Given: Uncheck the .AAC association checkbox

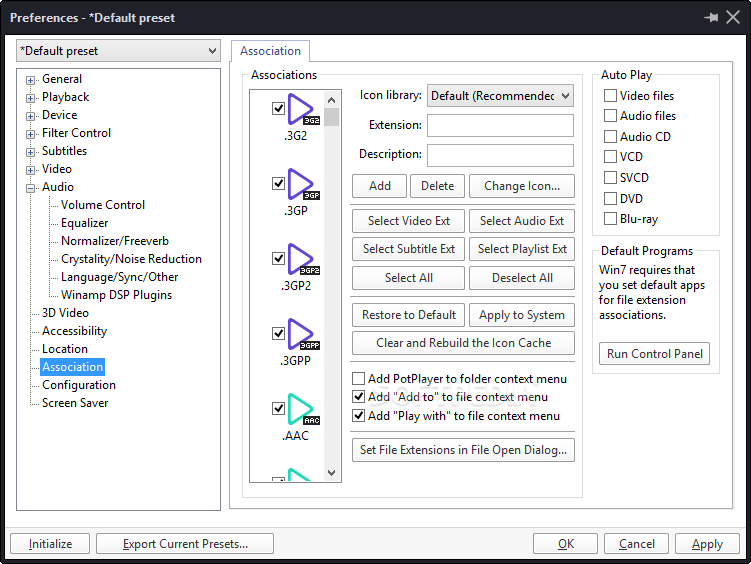Looking at the screenshot, I should (x=278, y=408).
